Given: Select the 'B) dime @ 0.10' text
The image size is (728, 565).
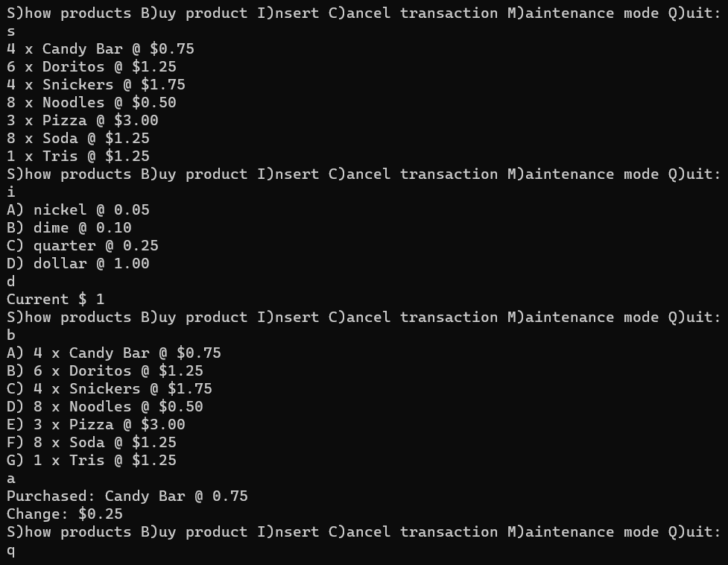Looking at the screenshot, I should coord(69,228).
